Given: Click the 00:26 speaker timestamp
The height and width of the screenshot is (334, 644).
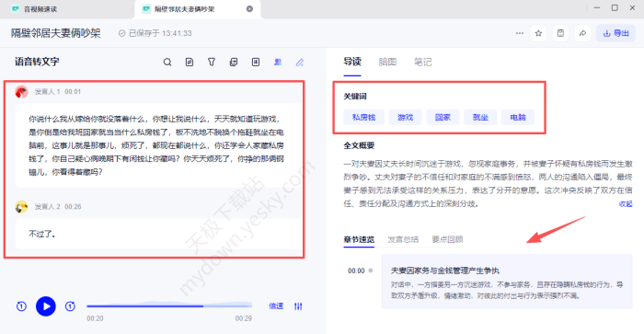Looking at the screenshot, I should [73, 207].
